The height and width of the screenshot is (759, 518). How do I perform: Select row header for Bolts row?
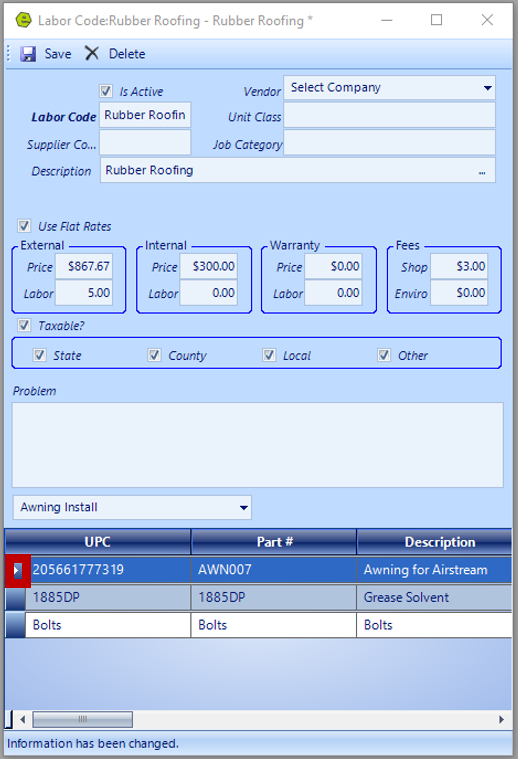pyautogui.click(x=15, y=625)
